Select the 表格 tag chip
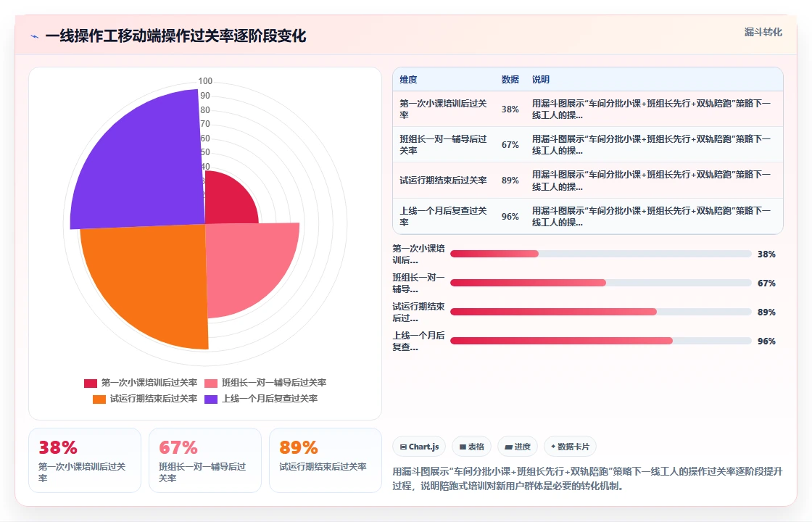The image size is (812, 522). pyautogui.click(x=471, y=447)
